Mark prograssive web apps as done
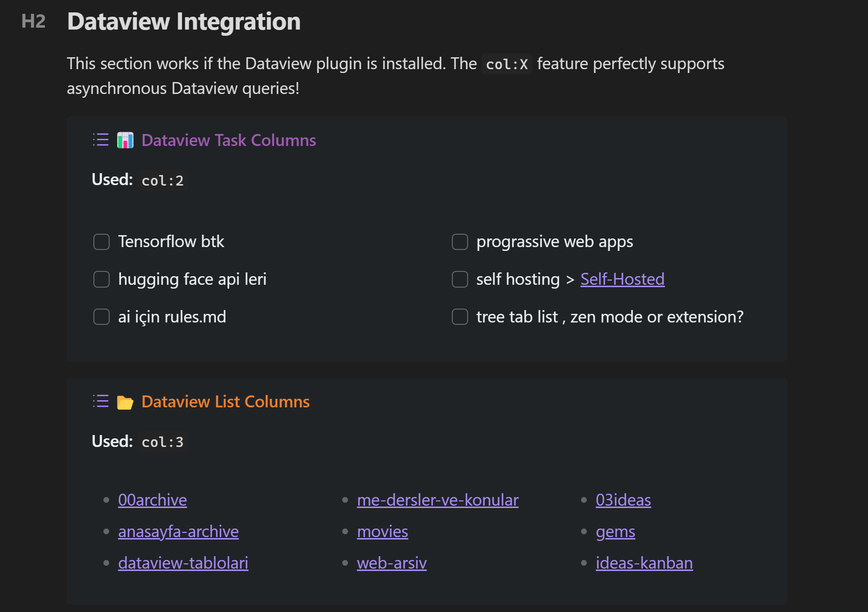The width and height of the screenshot is (868, 612). click(x=460, y=242)
